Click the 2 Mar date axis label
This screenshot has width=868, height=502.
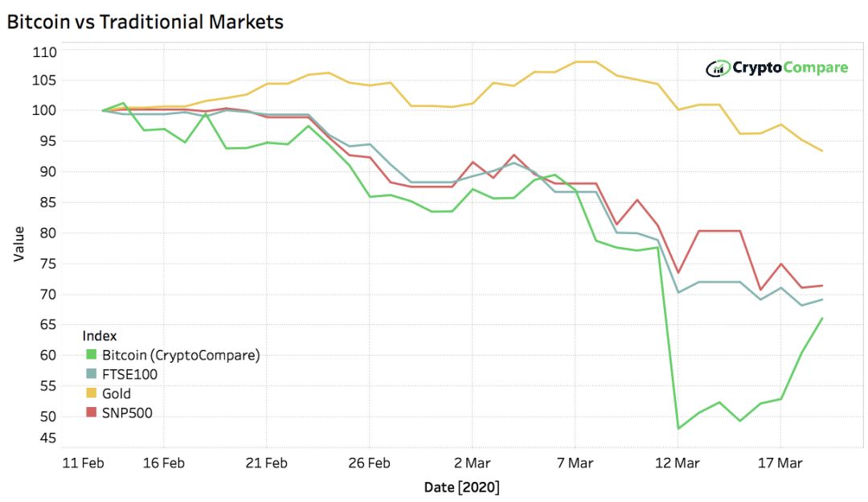(x=473, y=463)
